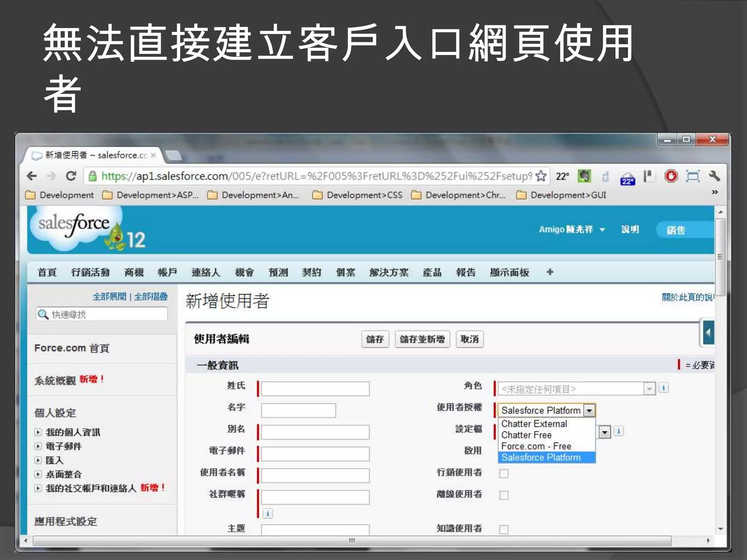
Task: Click the plus icon for all tabs
Action: point(550,272)
